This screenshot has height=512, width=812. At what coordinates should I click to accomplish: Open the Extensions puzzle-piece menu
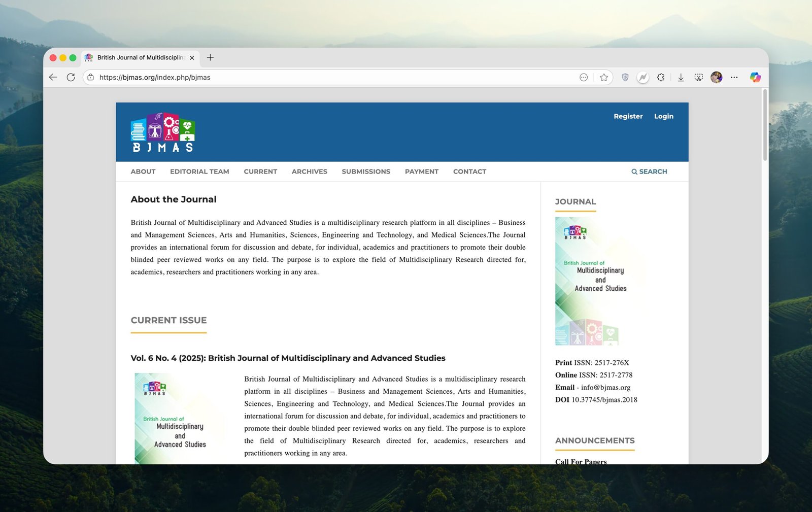pyautogui.click(x=661, y=77)
